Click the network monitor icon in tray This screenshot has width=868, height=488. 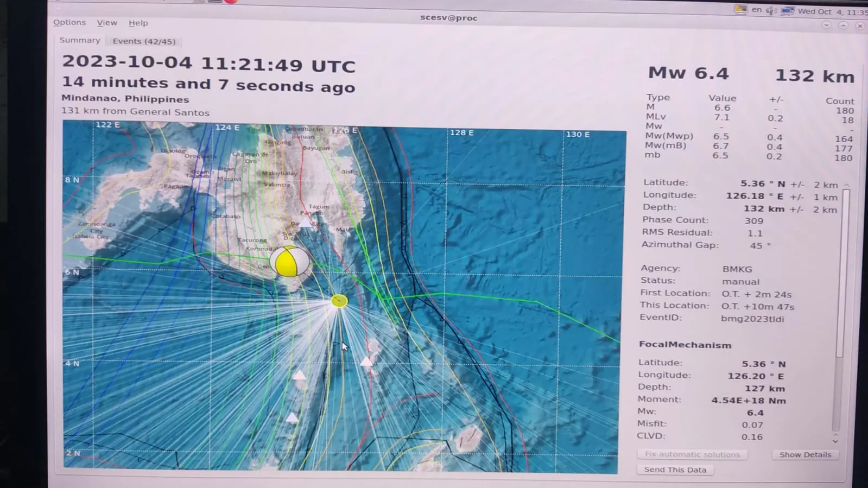[x=787, y=11]
